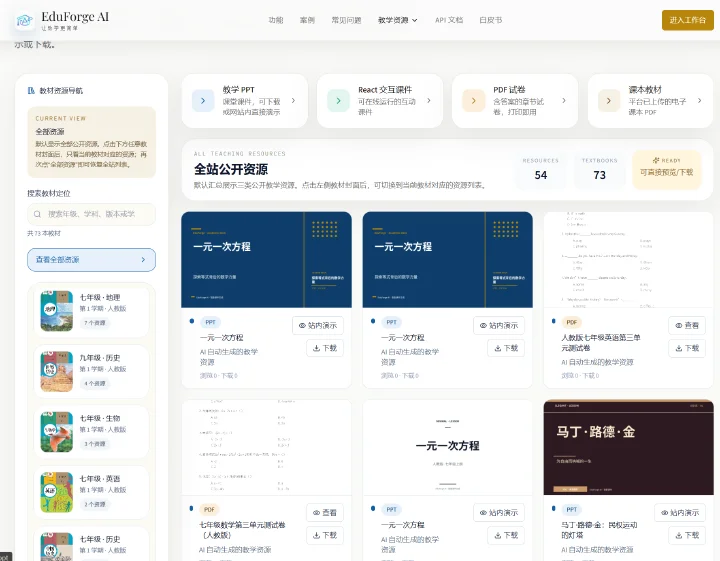The width and height of the screenshot is (720, 561).
Task: Click the orange arrow icon on PDF 试卷 card
Action: point(473,101)
